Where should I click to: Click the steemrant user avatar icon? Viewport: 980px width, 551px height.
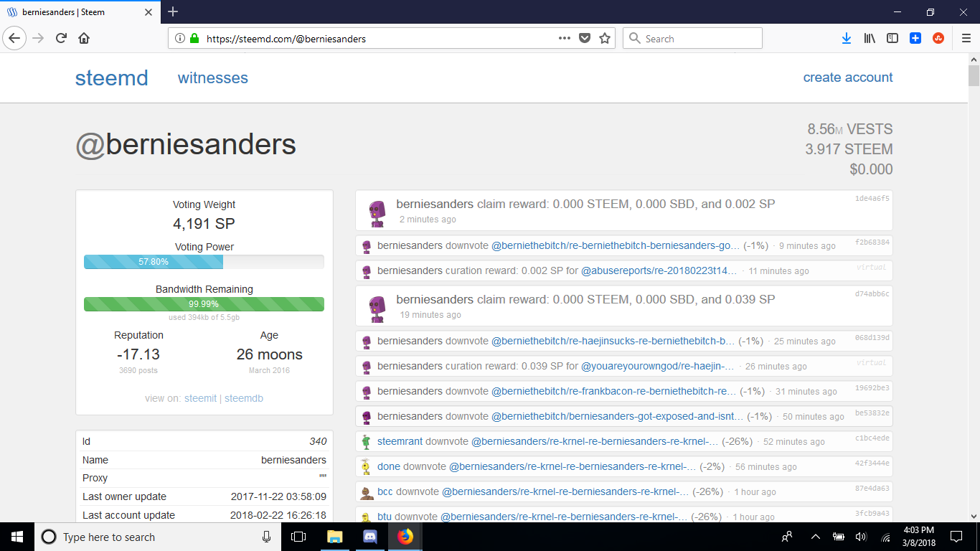click(x=365, y=441)
